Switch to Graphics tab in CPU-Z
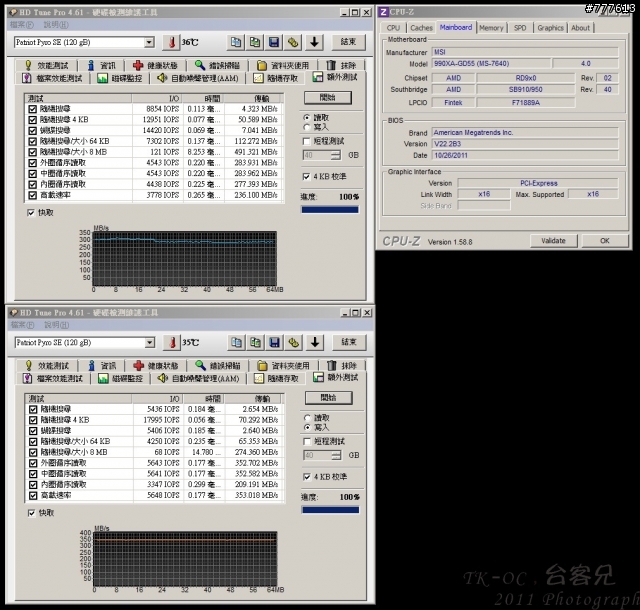 550,28
